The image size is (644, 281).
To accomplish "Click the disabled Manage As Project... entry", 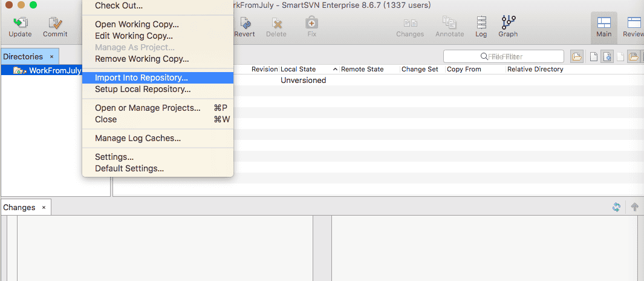I will [x=158, y=47].
